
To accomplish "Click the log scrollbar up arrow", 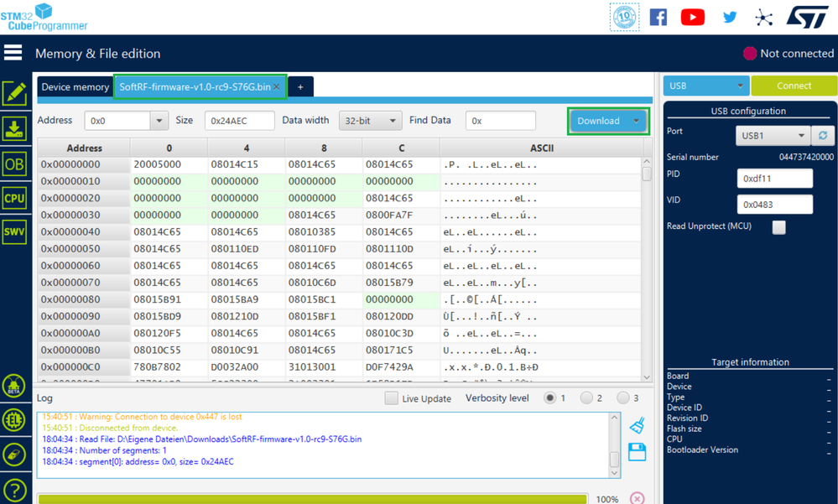I will [x=615, y=418].
